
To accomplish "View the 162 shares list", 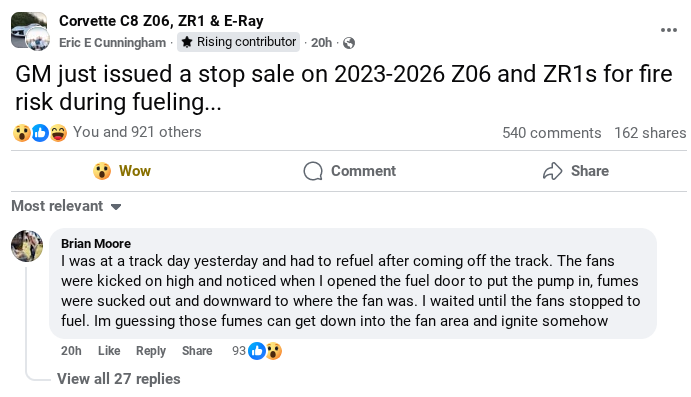I will coord(650,133).
